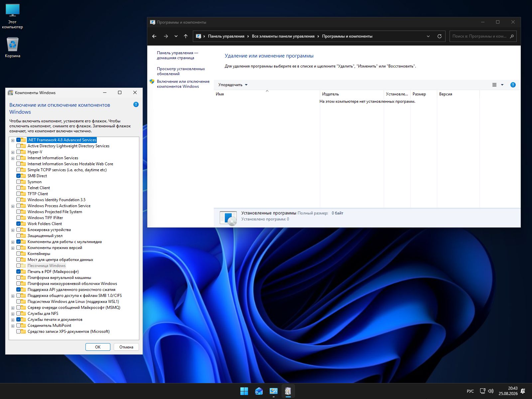Click Панель управления breadcrumb in address bar
Screen dimensions: 532x399
click(x=226, y=36)
